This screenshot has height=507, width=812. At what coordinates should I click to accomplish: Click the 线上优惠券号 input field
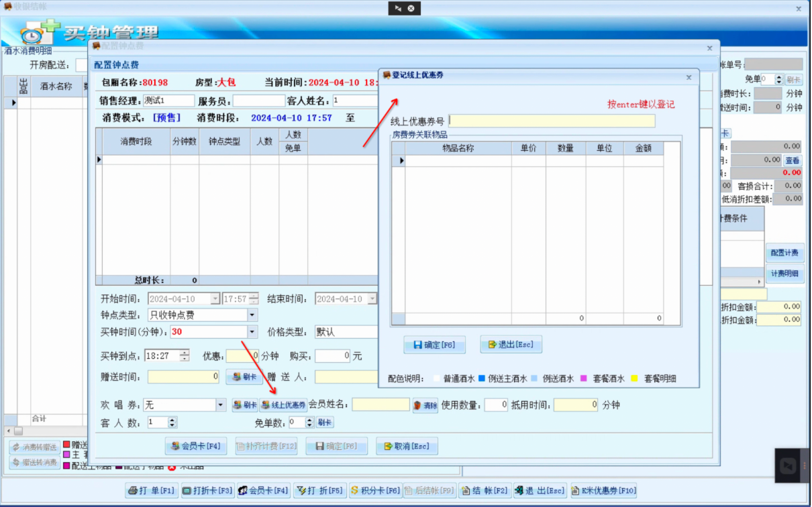pyautogui.click(x=552, y=121)
